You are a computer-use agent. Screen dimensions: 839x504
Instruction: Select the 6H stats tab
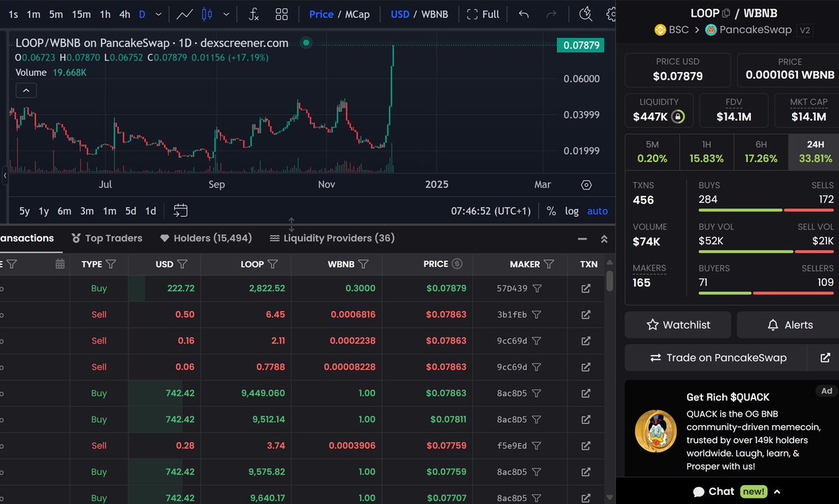click(x=761, y=152)
